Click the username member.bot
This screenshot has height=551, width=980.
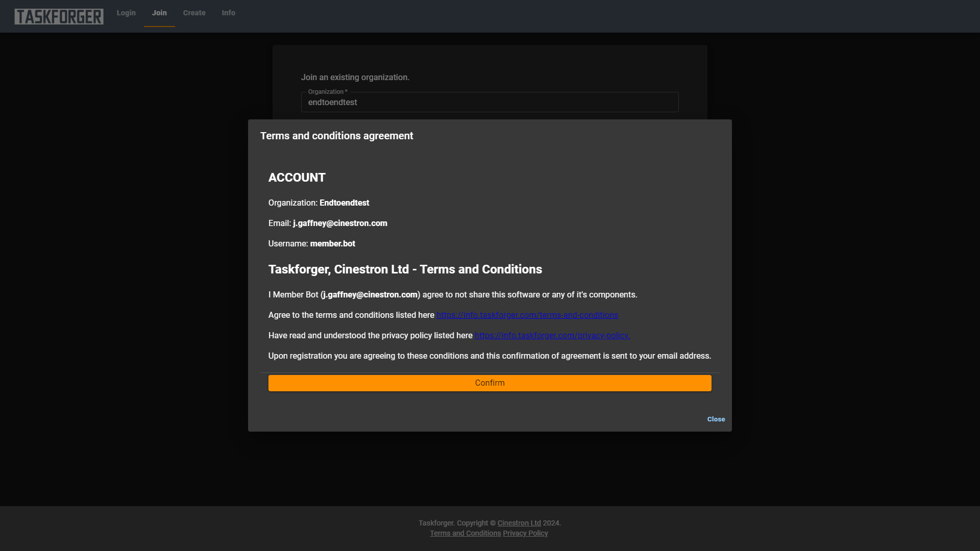pos(332,244)
